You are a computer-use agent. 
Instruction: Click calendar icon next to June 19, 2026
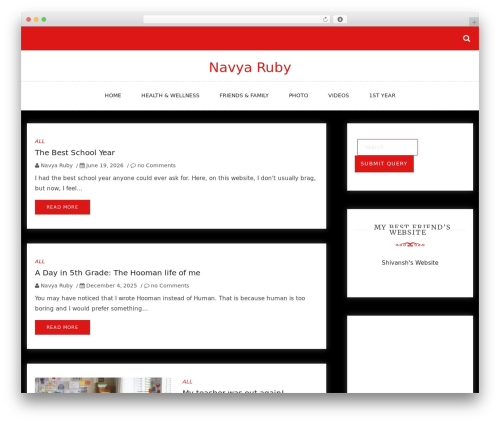coord(82,165)
